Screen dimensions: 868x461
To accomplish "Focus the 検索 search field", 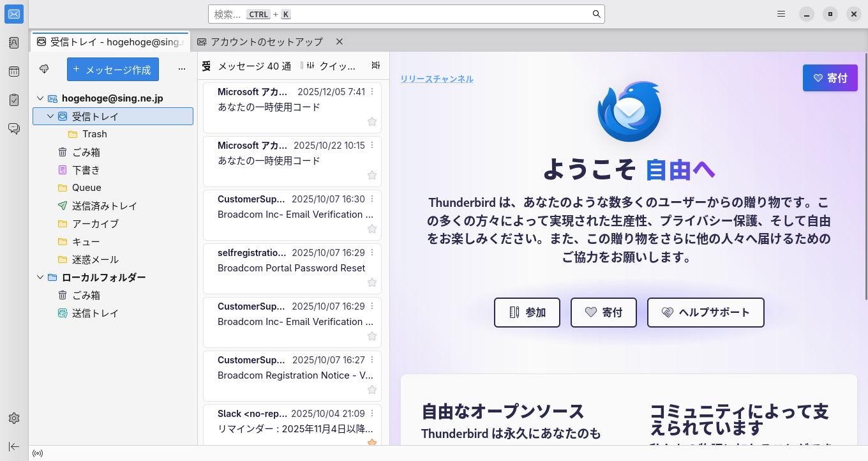I will coord(406,14).
